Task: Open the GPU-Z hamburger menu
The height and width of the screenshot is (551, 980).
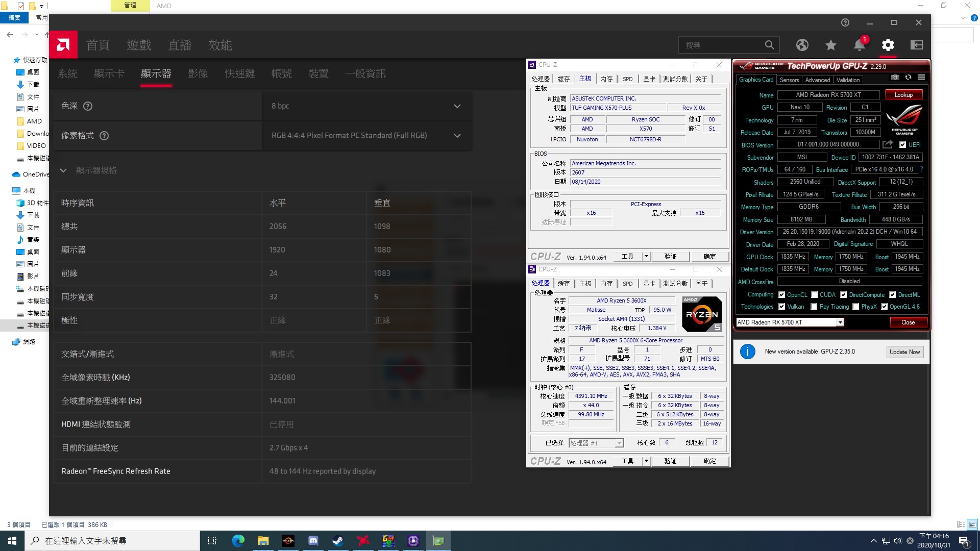Action: point(921,77)
